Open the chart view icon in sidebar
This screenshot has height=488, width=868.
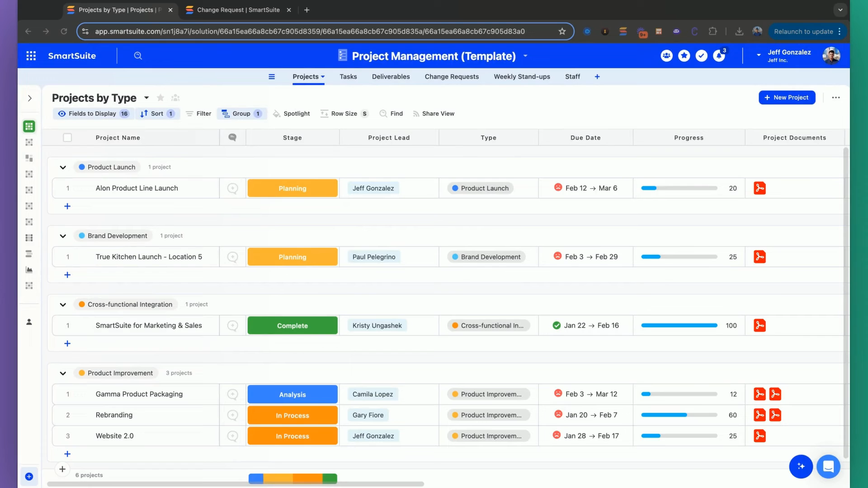click(29, 270)
